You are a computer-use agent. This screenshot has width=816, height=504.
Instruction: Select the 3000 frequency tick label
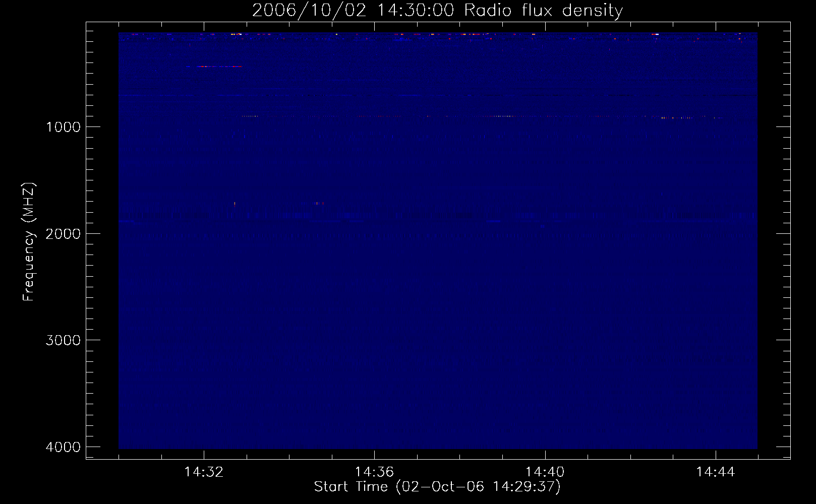click(63, 340)
